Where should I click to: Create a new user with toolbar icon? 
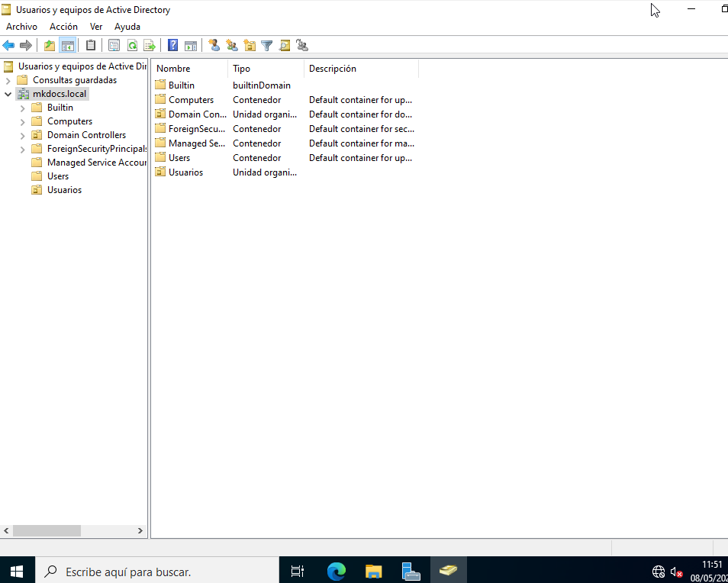[214, 45]
